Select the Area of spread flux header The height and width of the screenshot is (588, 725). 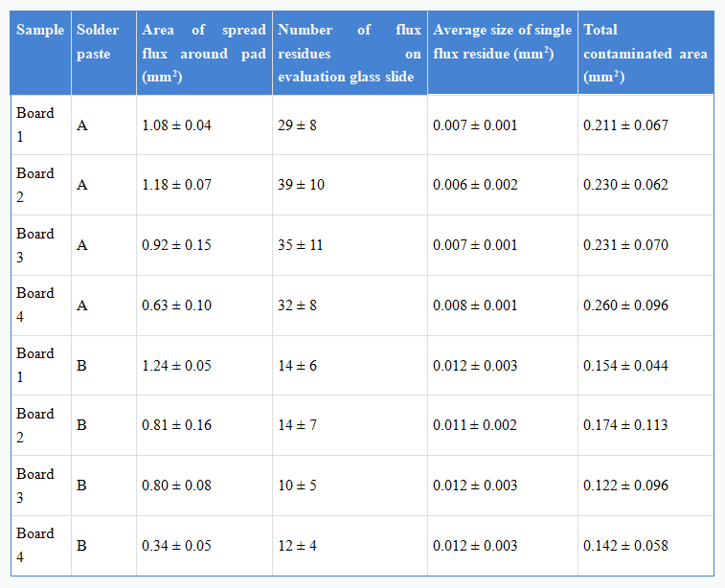coord(203,54)
